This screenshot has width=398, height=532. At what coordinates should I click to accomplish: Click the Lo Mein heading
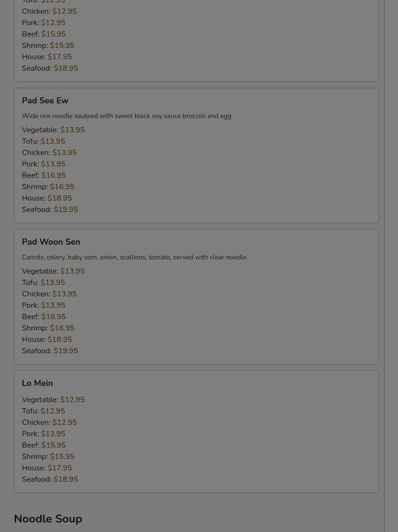[37, 383]
